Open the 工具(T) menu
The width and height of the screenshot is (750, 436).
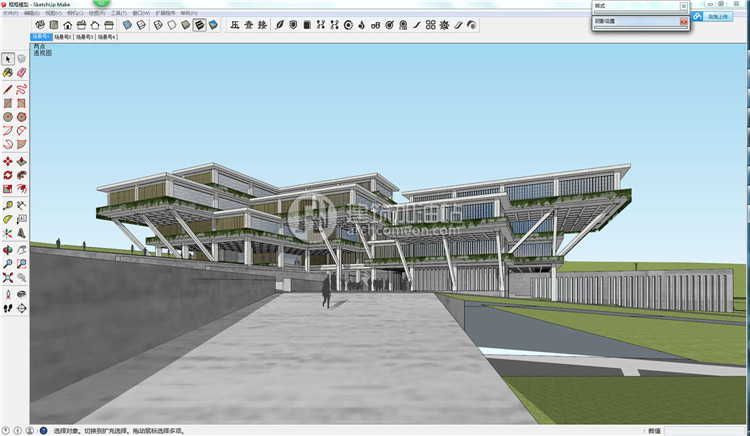(119, 13)
